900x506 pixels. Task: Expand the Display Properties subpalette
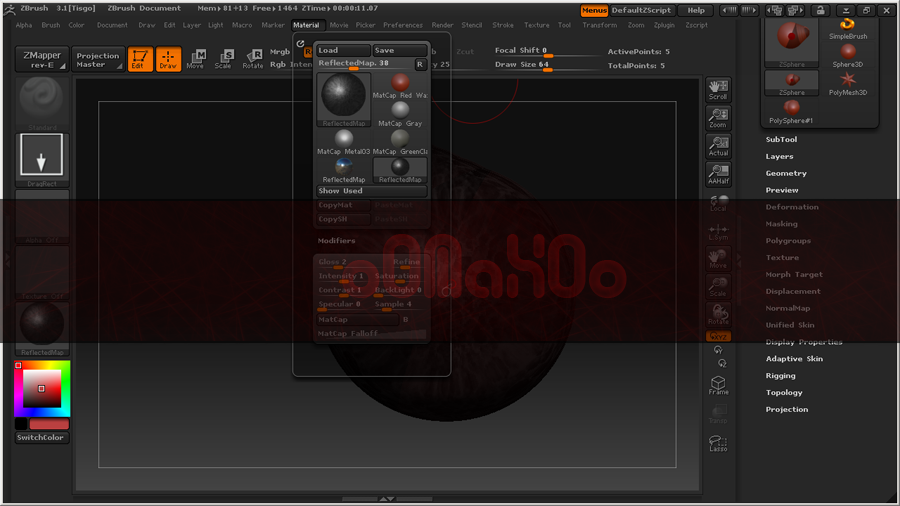pos(804,342)
